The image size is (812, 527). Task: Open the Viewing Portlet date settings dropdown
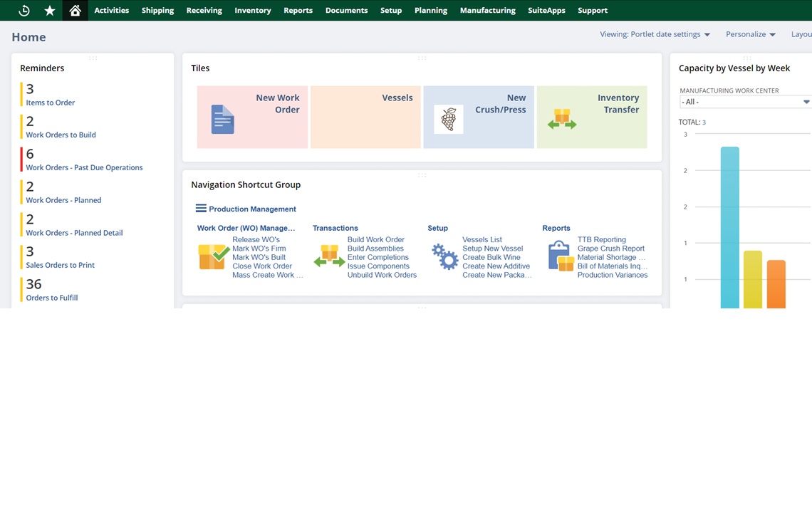pyautogui.click(x=655, y=34)
